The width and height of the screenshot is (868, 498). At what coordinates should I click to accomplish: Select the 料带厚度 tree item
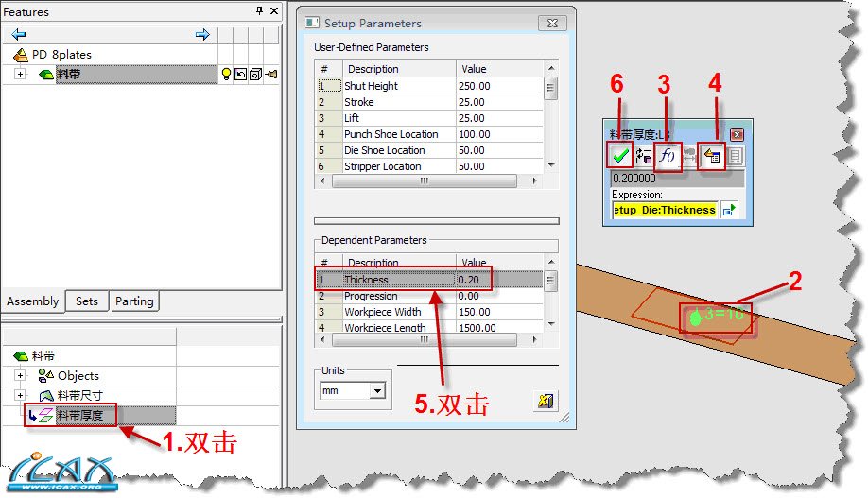click(79, 415)
